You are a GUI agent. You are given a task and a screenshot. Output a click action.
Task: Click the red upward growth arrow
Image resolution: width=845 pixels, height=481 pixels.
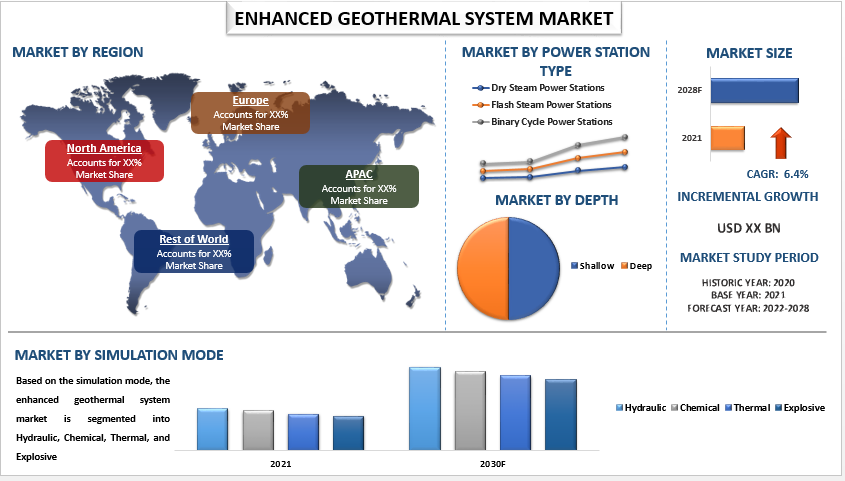tap(781, 143)
